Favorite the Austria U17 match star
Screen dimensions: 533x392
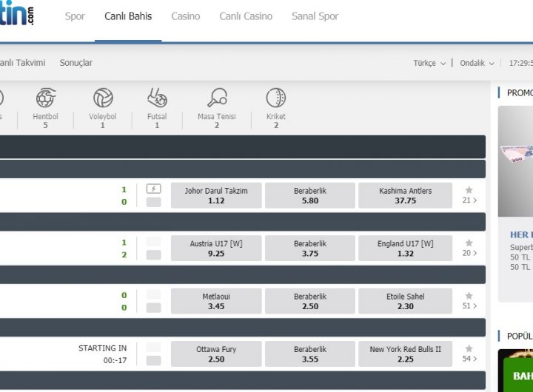pyautogui.click(x=469, y=243)
